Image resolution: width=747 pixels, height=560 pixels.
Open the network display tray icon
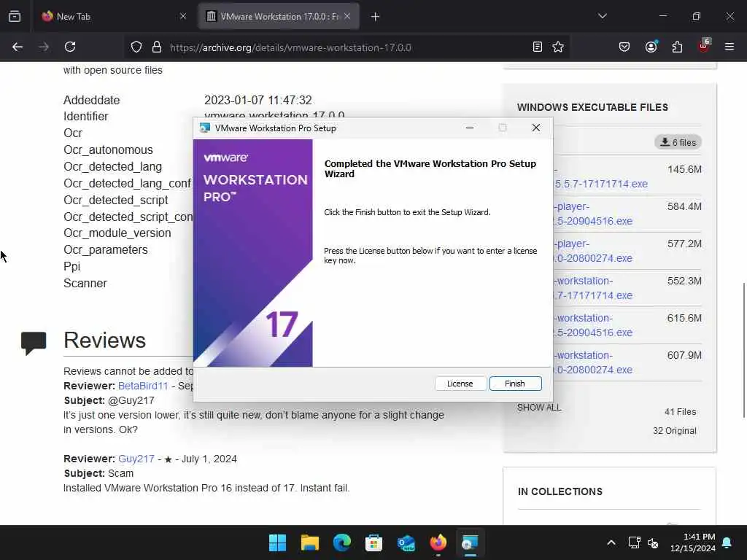tap(634, 542)
